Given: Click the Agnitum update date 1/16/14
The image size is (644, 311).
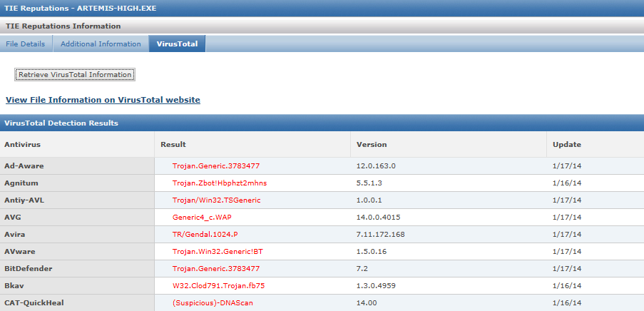Looking at the screenshot, I should coord(567,183).
